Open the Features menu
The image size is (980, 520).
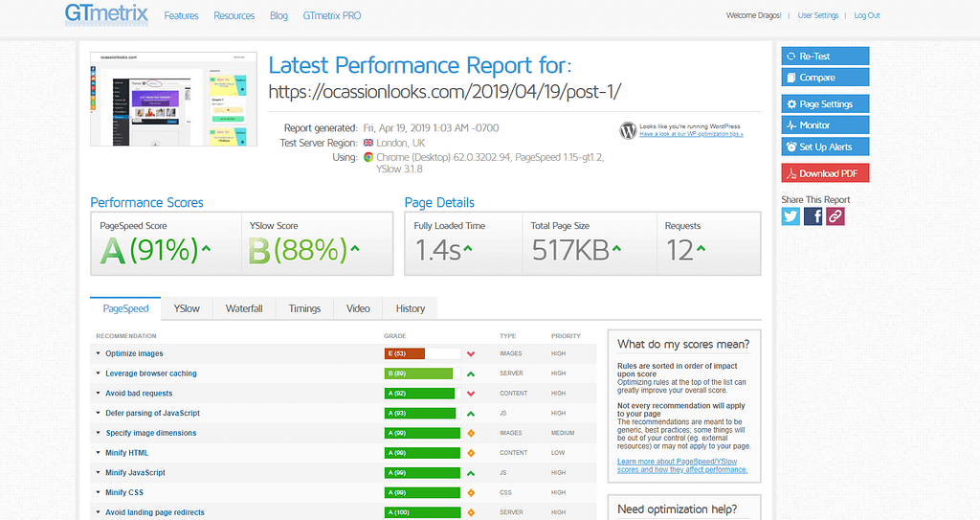181,15
